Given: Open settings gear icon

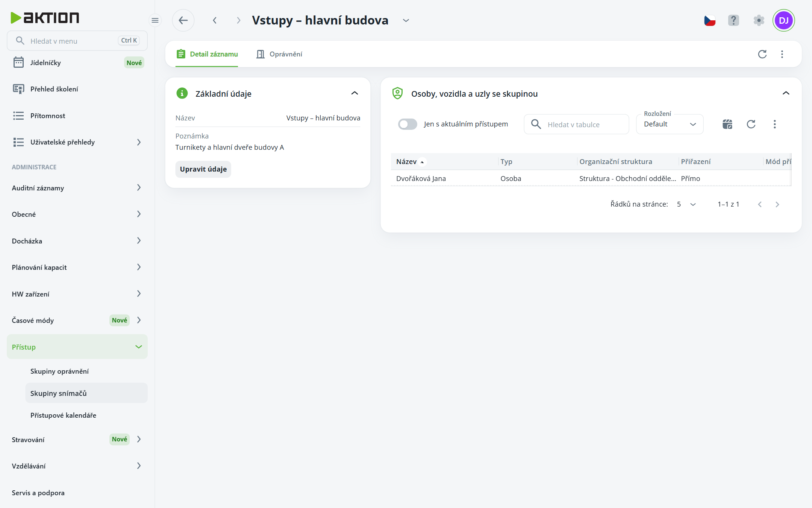Looking at the screenshot, I should [759, 20].
